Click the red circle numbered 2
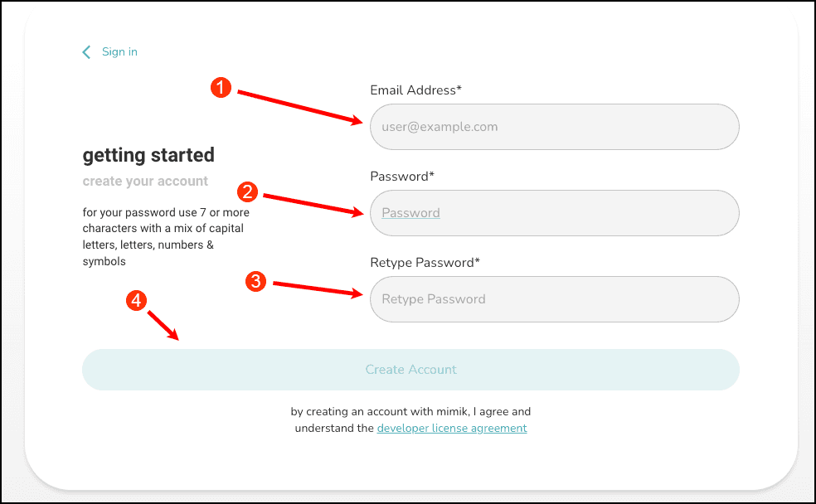816x504 pixels. pos(247,192)
